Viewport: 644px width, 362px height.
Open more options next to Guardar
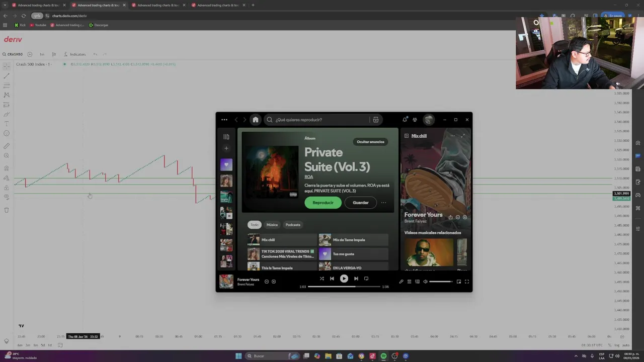(383, 203)
